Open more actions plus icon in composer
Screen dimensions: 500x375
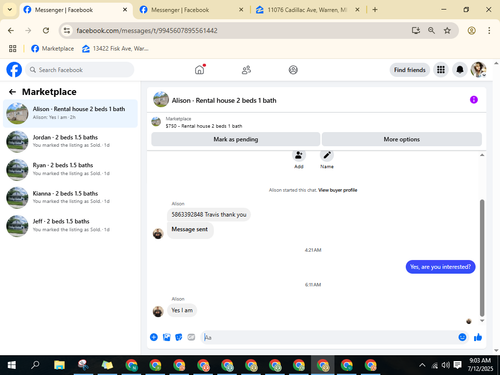click(154, 337)
